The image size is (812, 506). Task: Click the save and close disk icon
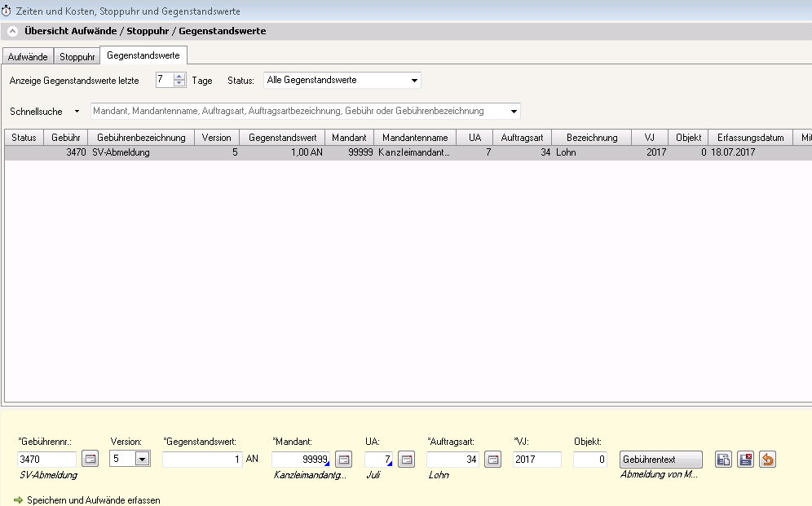point(746,460)
